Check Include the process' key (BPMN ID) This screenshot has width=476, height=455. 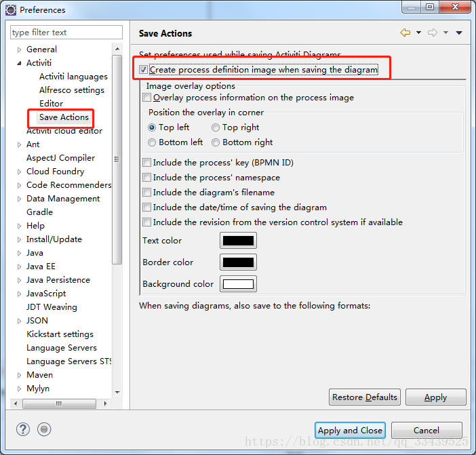(147, 162)
